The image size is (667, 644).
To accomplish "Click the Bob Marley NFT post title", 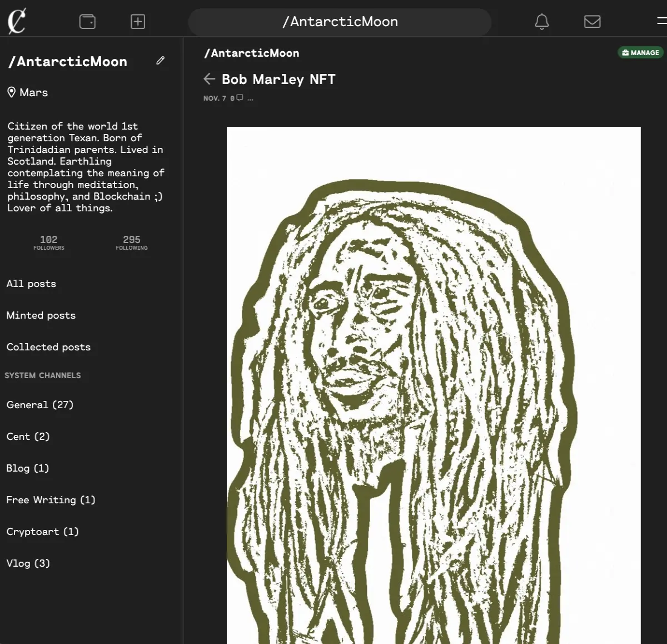I will [x=278, y=79].
